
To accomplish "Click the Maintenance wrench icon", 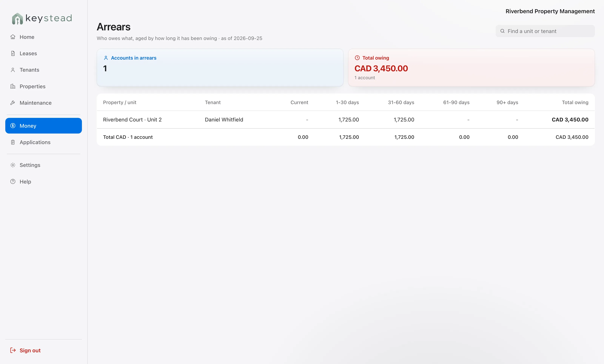I will coord(13,103).
